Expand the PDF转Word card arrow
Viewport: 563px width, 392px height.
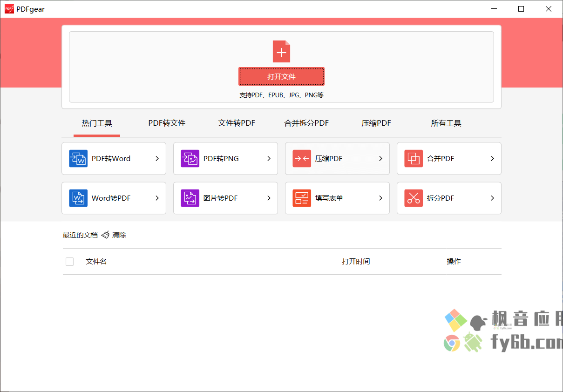tap(157, 159)
